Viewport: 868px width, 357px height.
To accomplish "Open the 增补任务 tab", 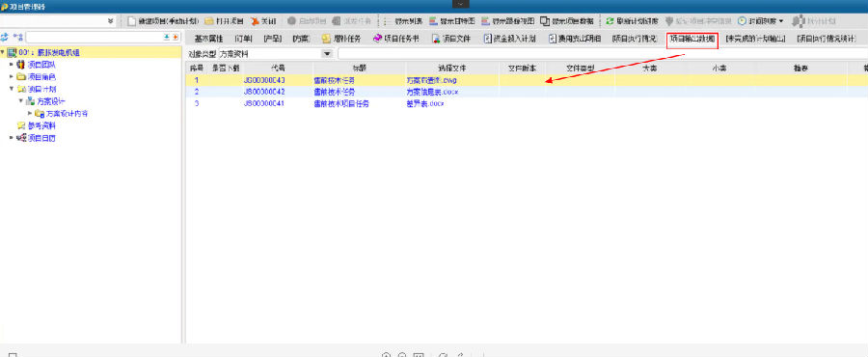I will click(341, 40).
